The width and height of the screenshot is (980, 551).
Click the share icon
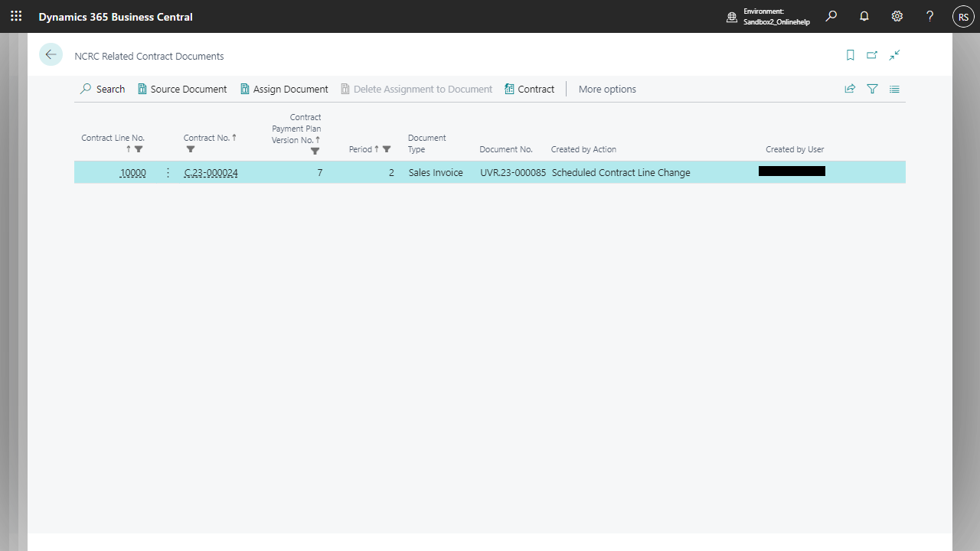tap(850, 89)
